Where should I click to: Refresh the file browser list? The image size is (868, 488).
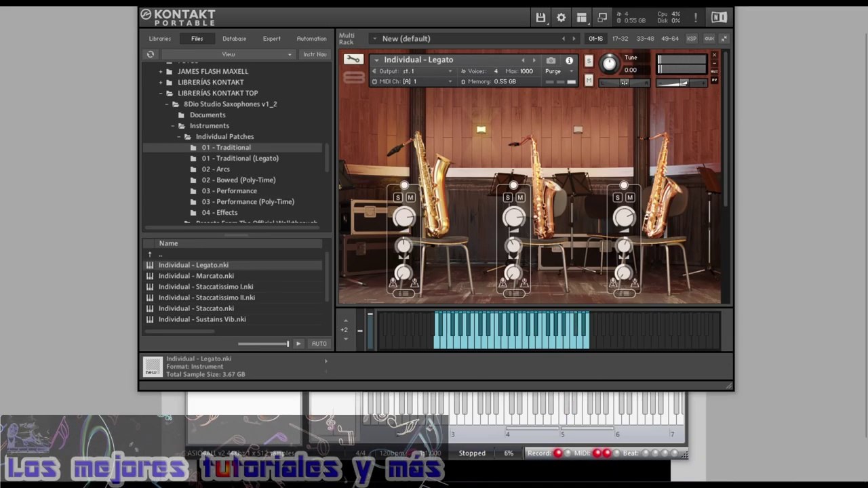click(151, 54)
